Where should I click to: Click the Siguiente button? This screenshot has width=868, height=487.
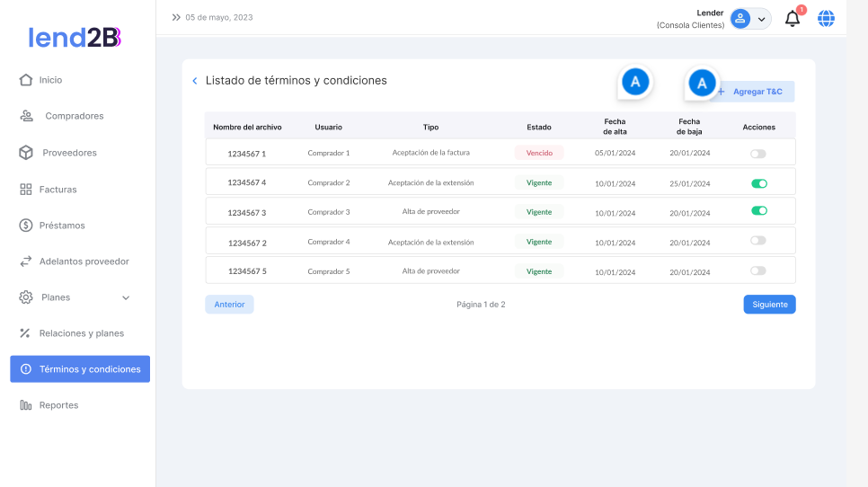point(769,305)
